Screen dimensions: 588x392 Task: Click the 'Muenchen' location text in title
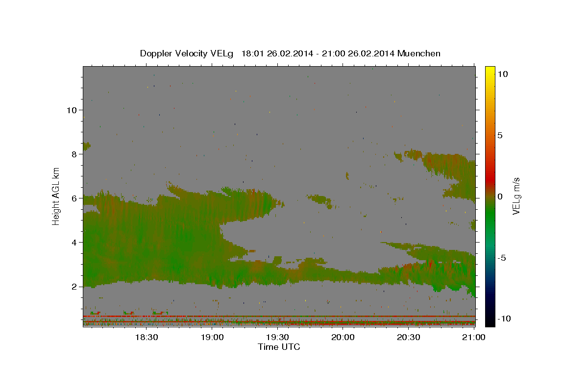(x=419, y=53)
